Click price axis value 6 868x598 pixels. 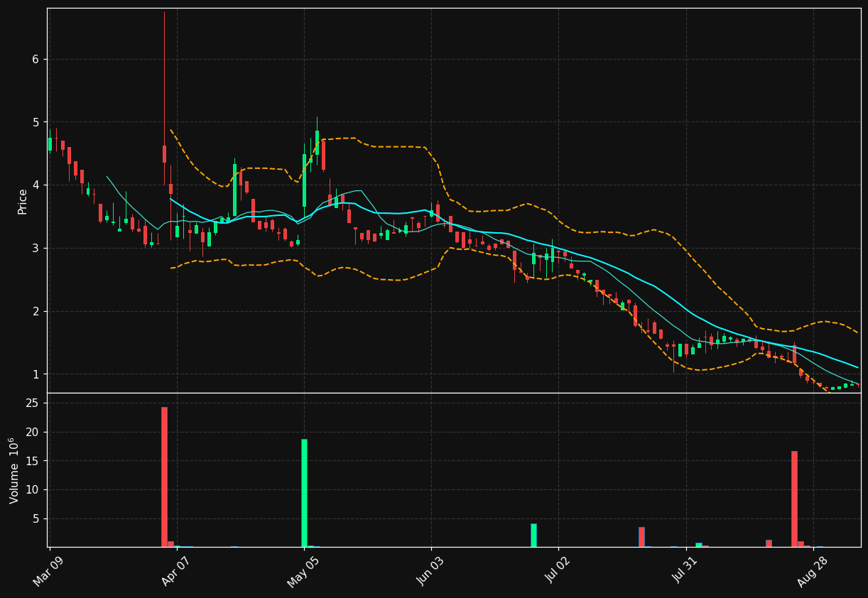point(35,59)
